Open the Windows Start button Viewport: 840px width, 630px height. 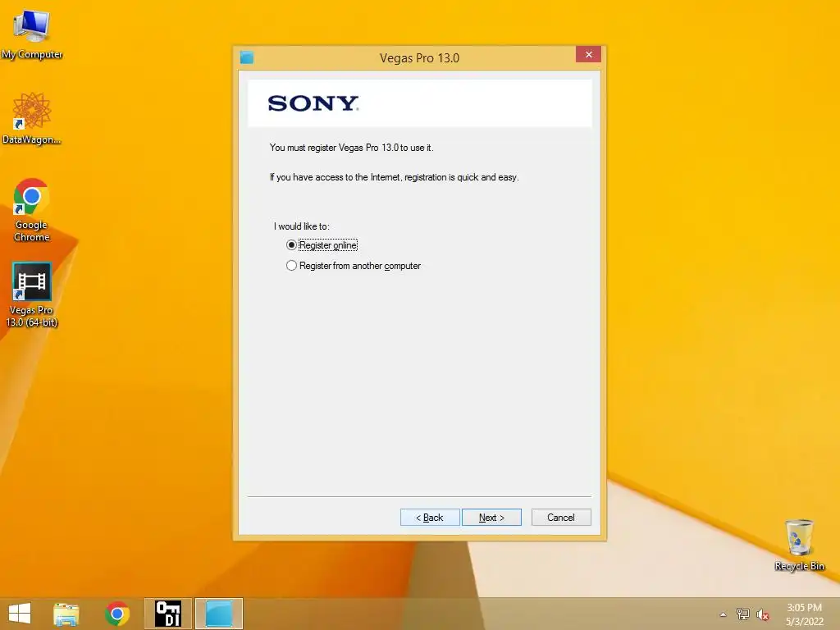coord(20,614)
